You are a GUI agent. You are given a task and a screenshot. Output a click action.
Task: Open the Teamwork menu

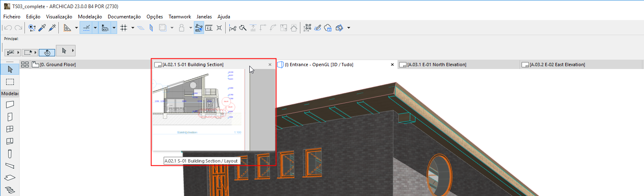point(180,17)
